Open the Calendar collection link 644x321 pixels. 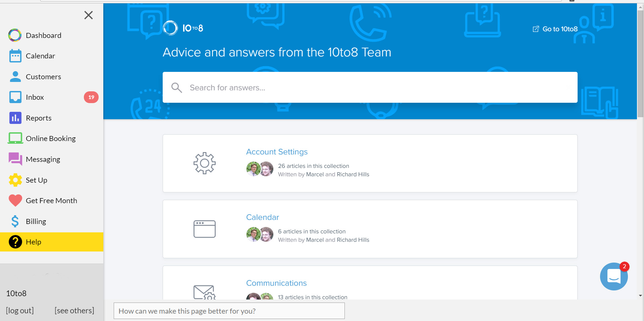263,217
